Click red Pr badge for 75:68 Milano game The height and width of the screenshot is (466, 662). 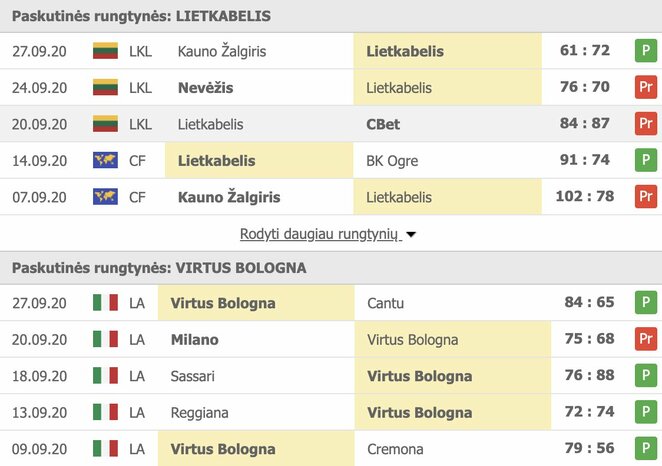[646, 340]
